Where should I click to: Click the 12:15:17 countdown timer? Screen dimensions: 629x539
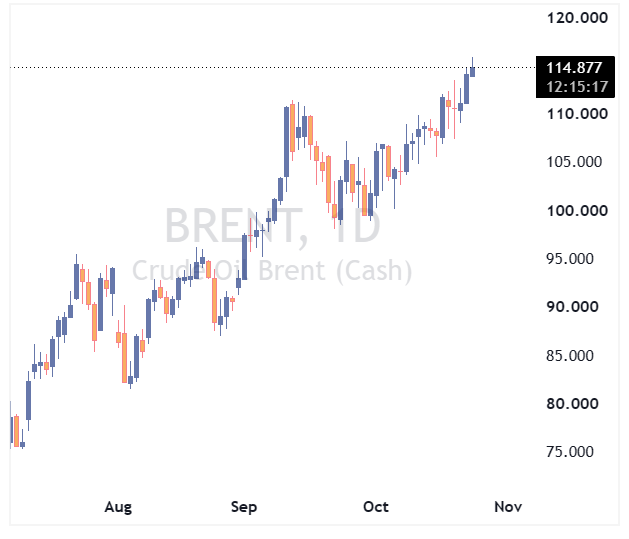tap(577, 87)
